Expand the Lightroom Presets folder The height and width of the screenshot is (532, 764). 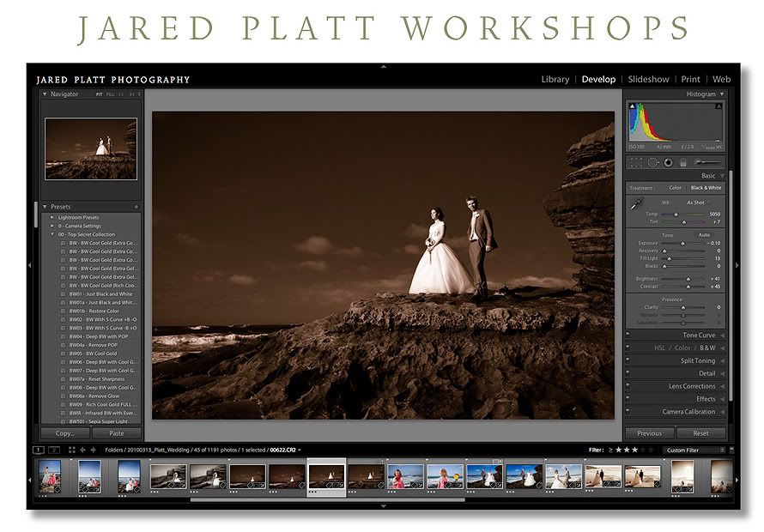click(x=52, y=217)
